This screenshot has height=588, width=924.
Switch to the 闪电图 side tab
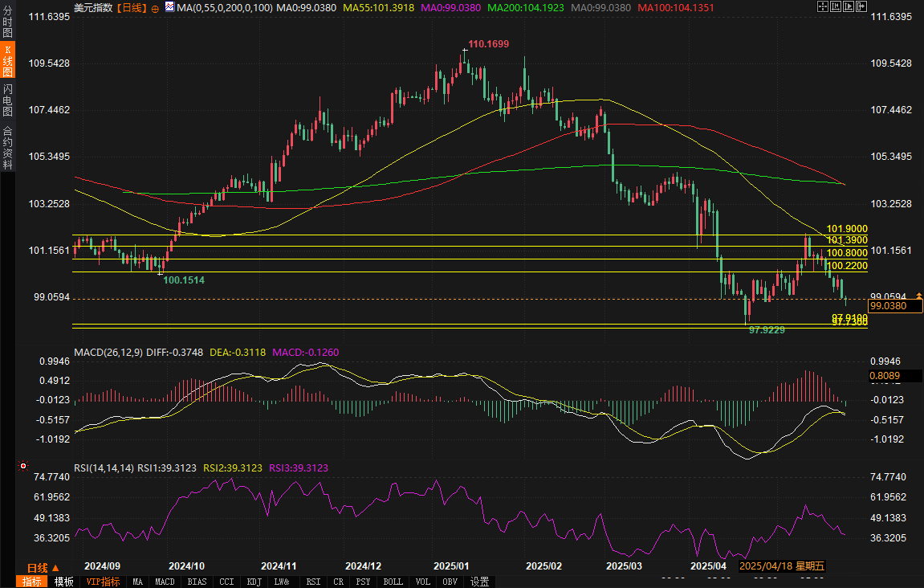tap(8, 100)
